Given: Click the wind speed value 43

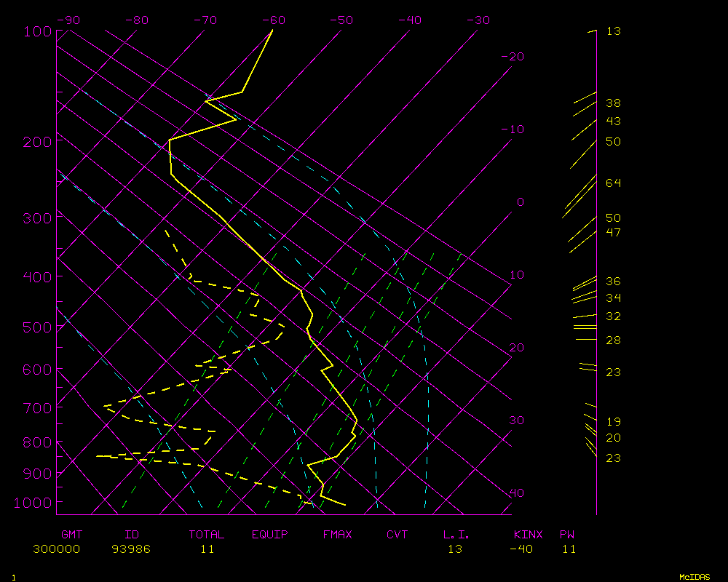Looking at the screenshot, I should pos(613,121).
